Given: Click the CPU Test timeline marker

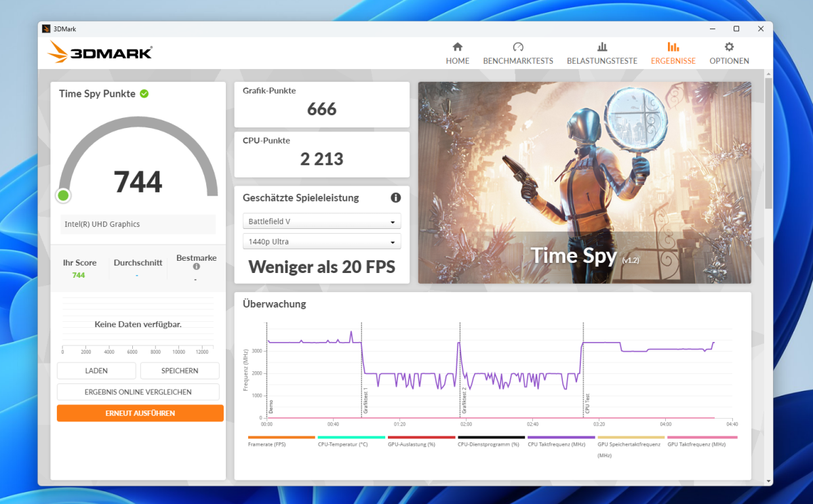Looking at the screenshot, I should pyautogui.click(x=587, y=404).
